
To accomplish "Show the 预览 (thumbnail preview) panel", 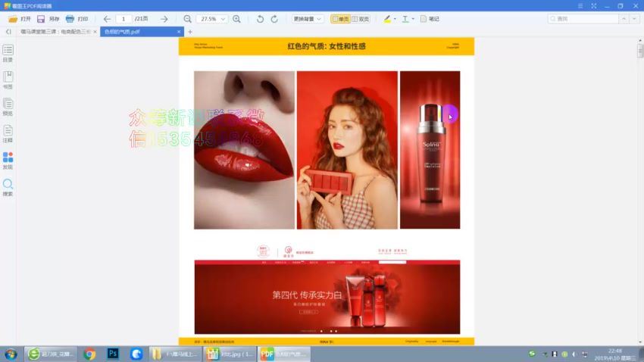I will click(x=8, y=105).
